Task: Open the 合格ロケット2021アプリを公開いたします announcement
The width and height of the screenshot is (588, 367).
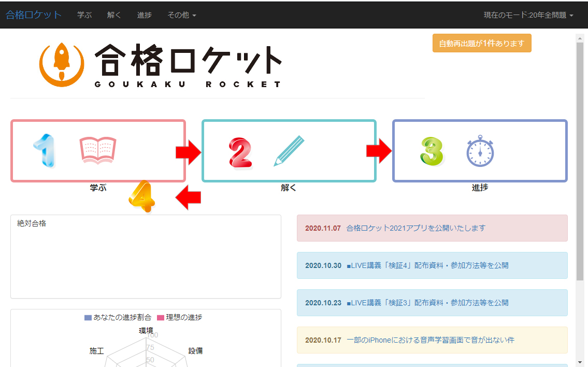Action: (416, 228)
